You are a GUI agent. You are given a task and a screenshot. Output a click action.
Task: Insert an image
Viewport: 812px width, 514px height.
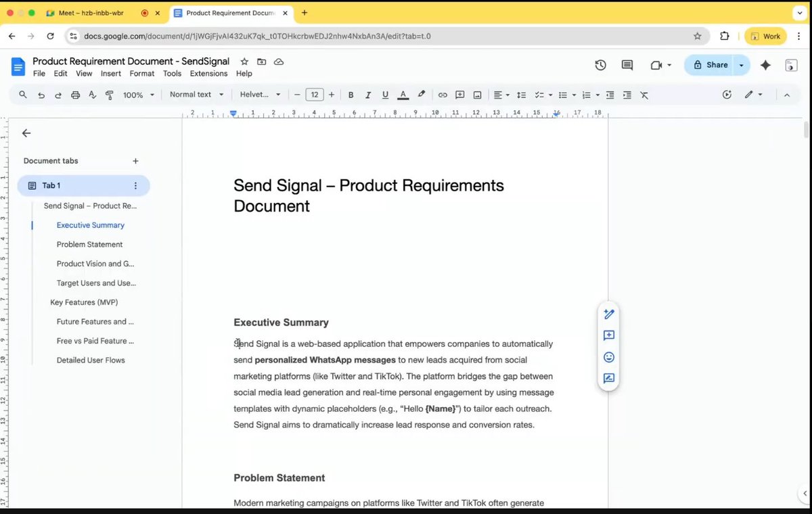point(477,95)
